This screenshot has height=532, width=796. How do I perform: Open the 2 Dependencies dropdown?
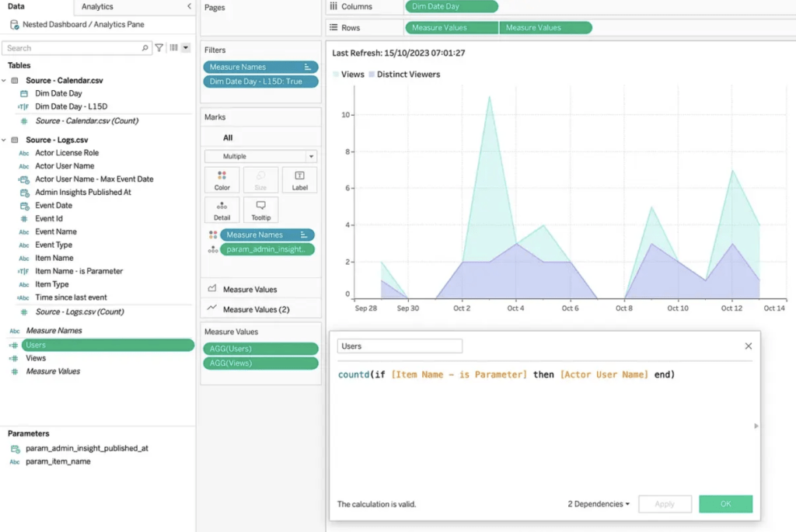tap(599, 504)
